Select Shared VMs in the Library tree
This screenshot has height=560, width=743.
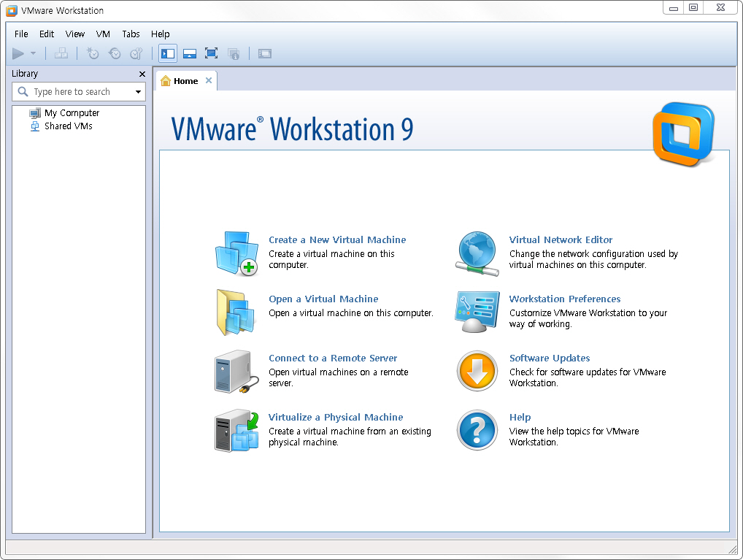tap(68, 126)
